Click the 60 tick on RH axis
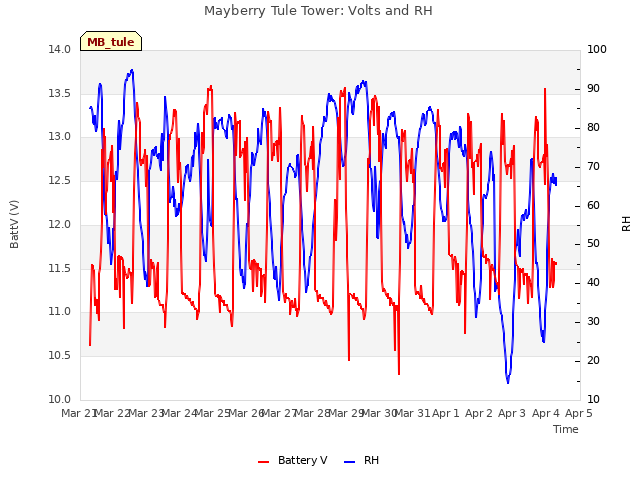 pyautogui.click(x=593, y=205)
